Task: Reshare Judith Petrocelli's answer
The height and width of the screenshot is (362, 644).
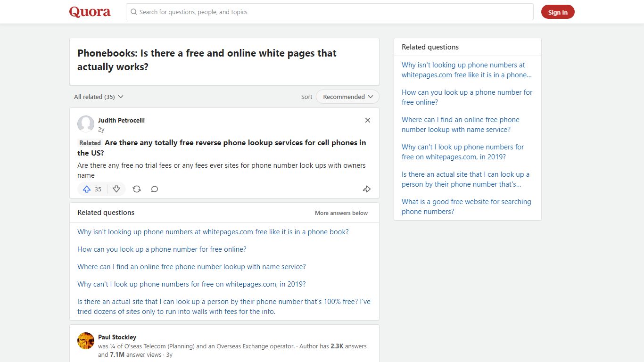Action: [137, 189]
